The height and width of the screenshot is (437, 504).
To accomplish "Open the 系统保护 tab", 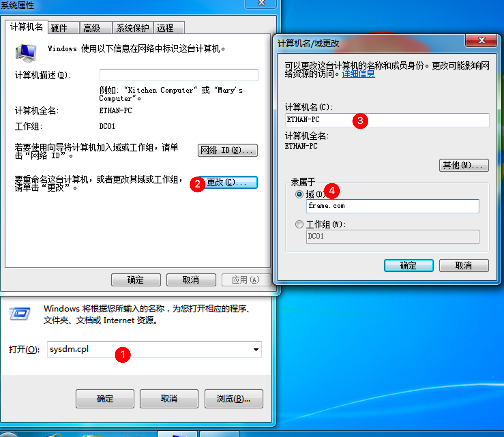I will click(x=133, y=28).
